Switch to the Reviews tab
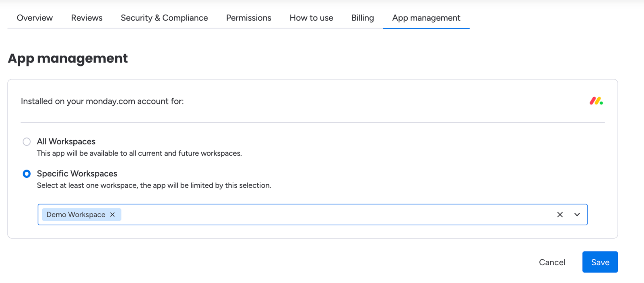The image size is (644, 283). (87, 18)
